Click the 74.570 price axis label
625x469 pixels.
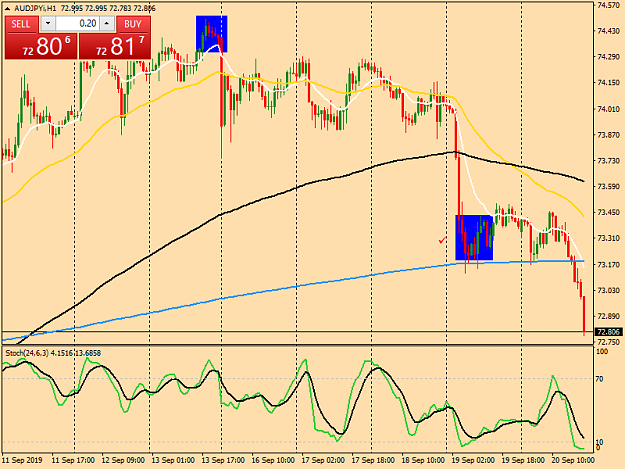point(609,5)
